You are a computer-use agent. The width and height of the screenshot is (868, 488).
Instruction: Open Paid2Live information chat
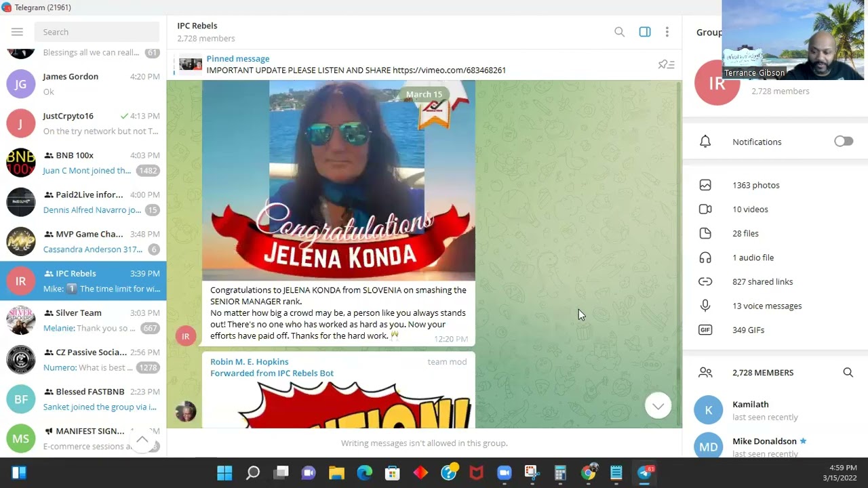click(83, 202)
